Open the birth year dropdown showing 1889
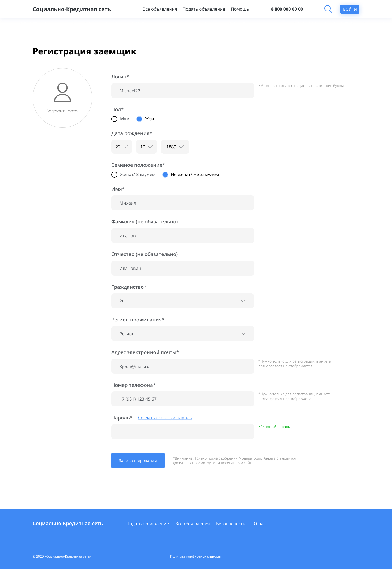 (175, 147)
